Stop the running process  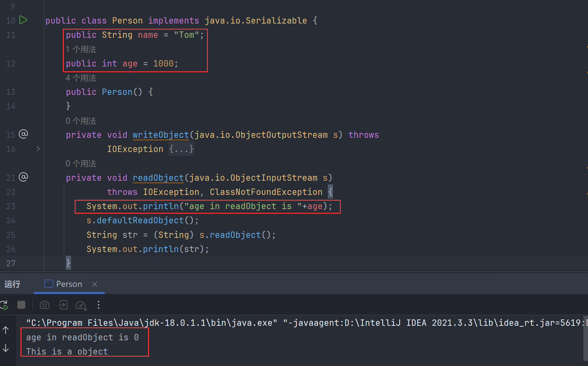click(21, 305)
